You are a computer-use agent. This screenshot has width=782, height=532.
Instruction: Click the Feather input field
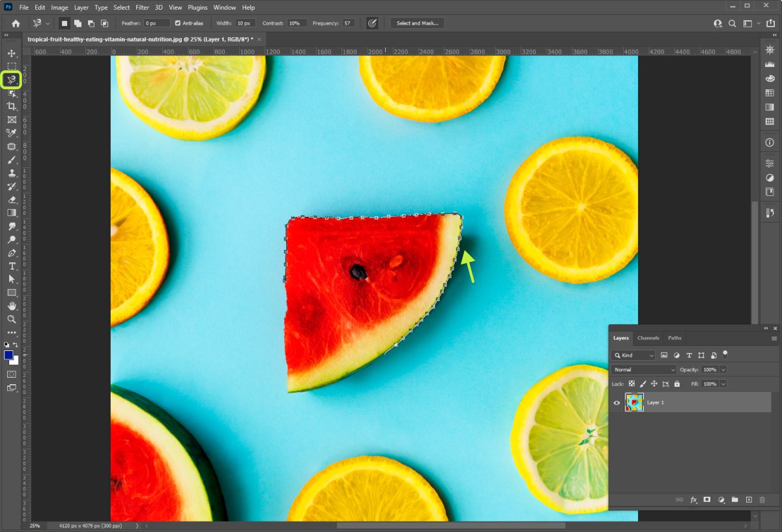(156, 23)
